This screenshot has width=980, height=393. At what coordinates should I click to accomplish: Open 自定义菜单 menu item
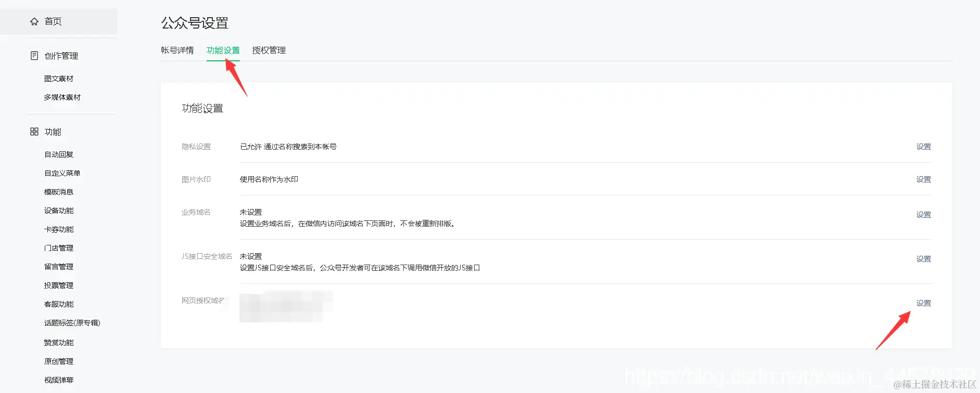coord(62,173)
